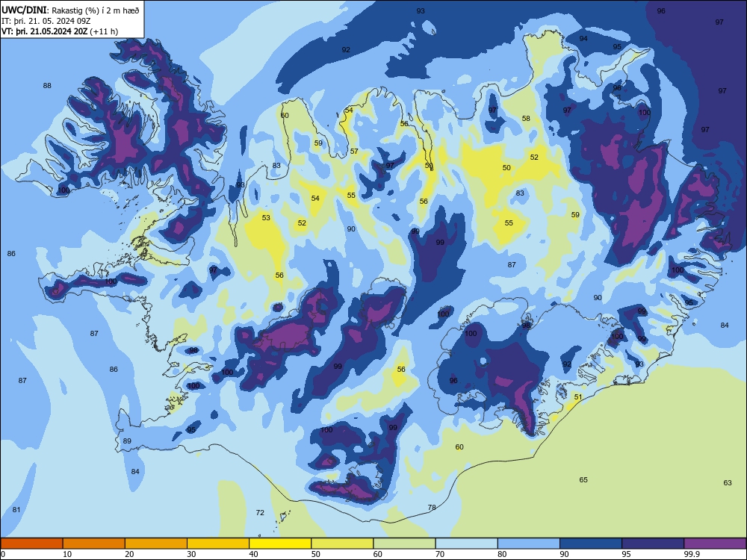The image size is (747, 560).
Task: Click the legend tick label 30
Action: point(191,554)
